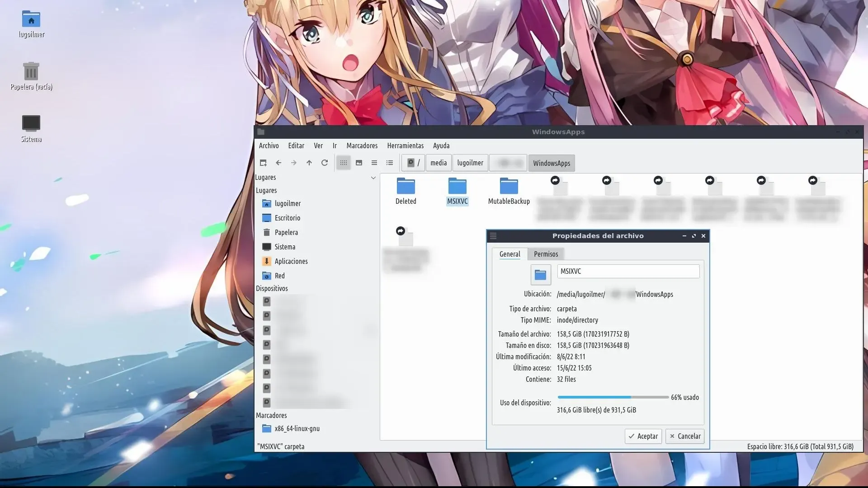Reload the current folder
Viewport: 868px width, 488px height.
tap(325, 163)
